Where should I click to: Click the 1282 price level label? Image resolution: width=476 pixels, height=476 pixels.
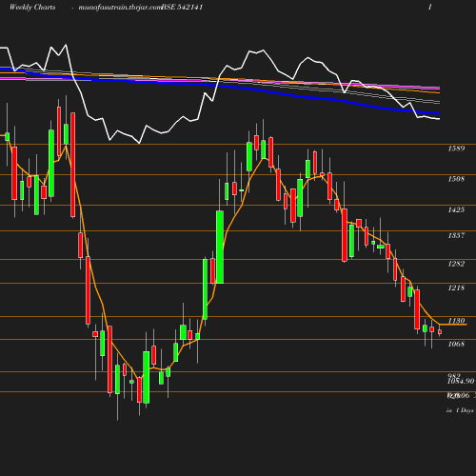click(456, 264)
